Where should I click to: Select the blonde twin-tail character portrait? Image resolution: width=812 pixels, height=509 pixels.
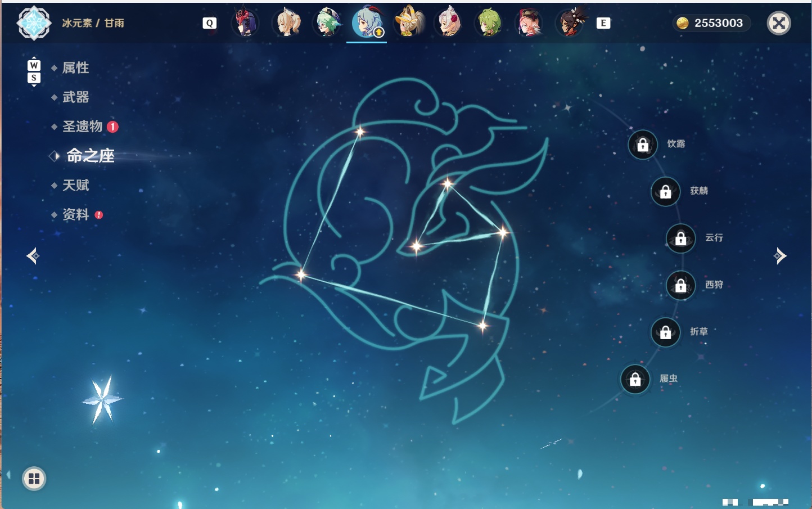(286, 22)
